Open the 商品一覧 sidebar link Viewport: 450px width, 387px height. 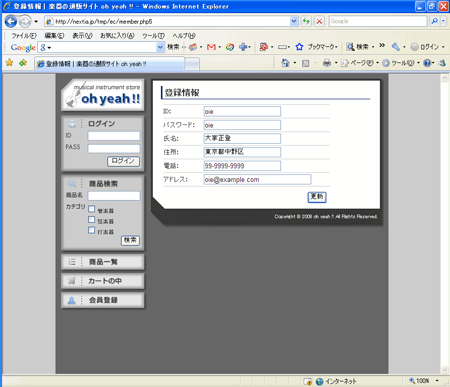[103, 262]
